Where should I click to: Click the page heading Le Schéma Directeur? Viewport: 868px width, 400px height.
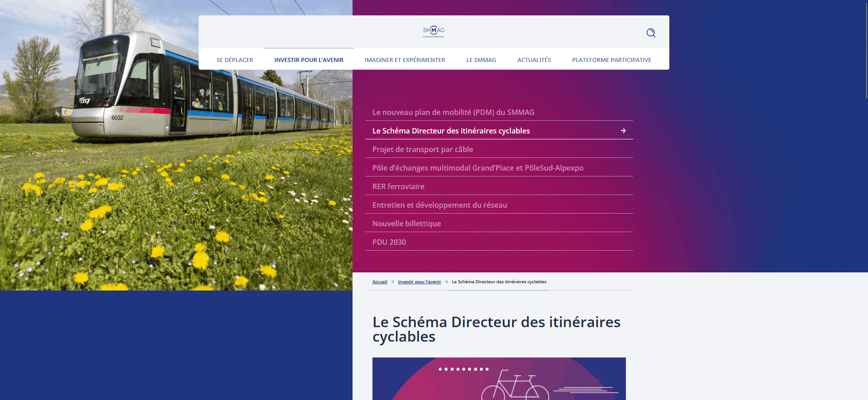click(496, 329)
